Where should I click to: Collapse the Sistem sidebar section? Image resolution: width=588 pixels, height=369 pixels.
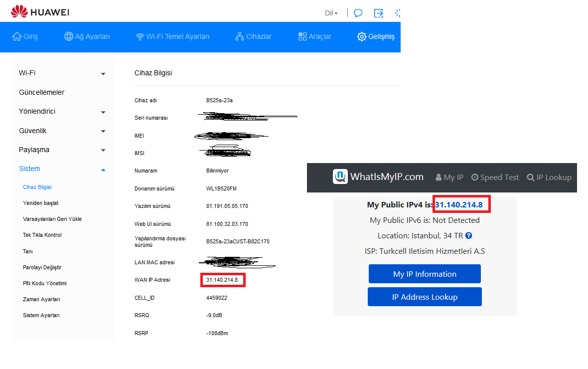coord(62,169)
